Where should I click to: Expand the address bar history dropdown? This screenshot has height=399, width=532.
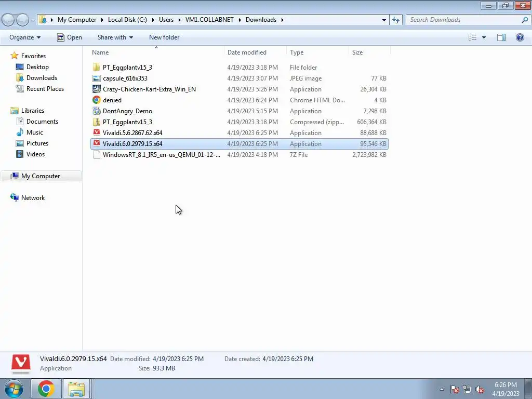coord(384,20)
